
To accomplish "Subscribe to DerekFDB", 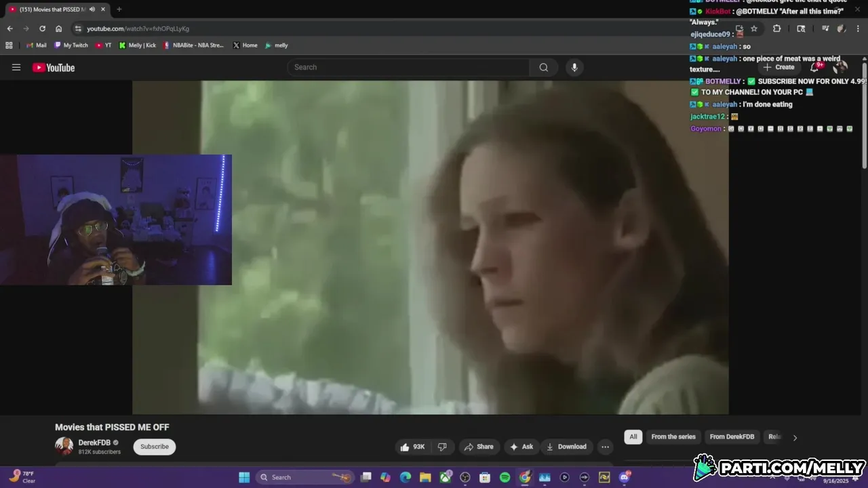I will click(x=155, y=447).
